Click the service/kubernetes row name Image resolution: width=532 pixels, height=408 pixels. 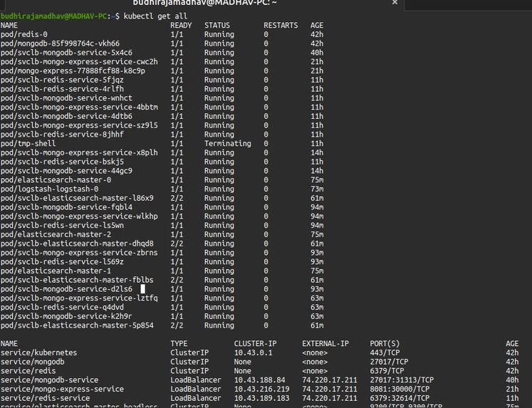tap(39, 352)
